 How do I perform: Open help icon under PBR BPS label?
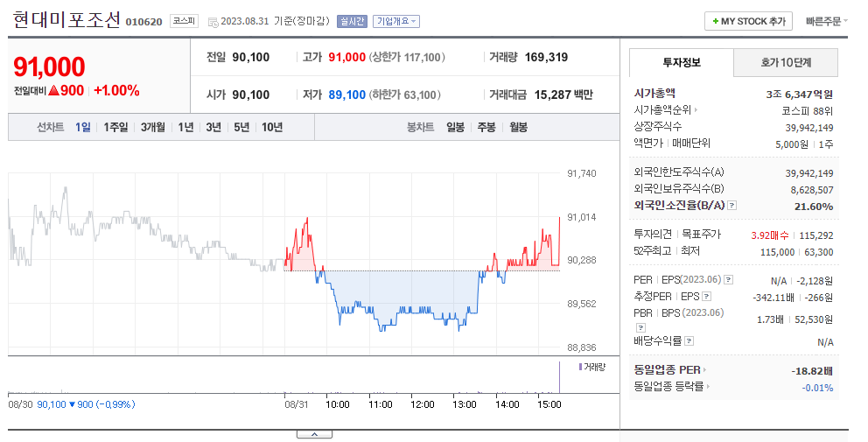[640, 327]
